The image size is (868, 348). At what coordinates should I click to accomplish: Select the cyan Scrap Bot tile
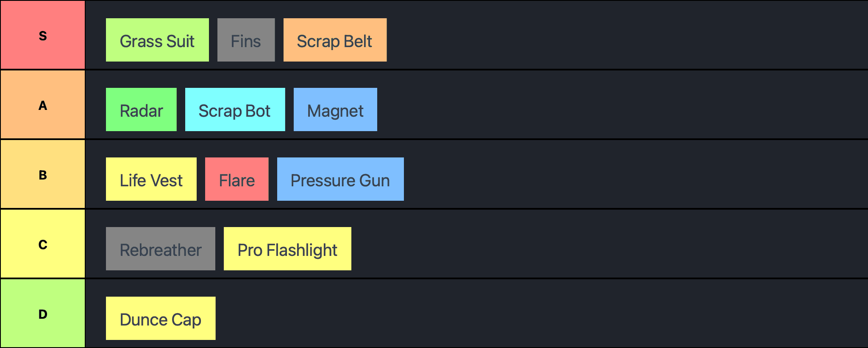click(x=235, y=109)
